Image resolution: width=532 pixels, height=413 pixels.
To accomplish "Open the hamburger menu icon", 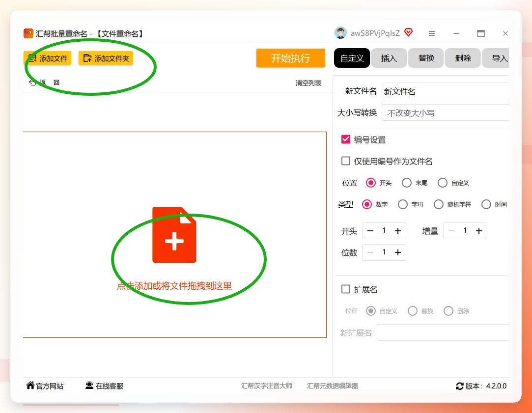I will pyautogui.click(x=432, y=33).
